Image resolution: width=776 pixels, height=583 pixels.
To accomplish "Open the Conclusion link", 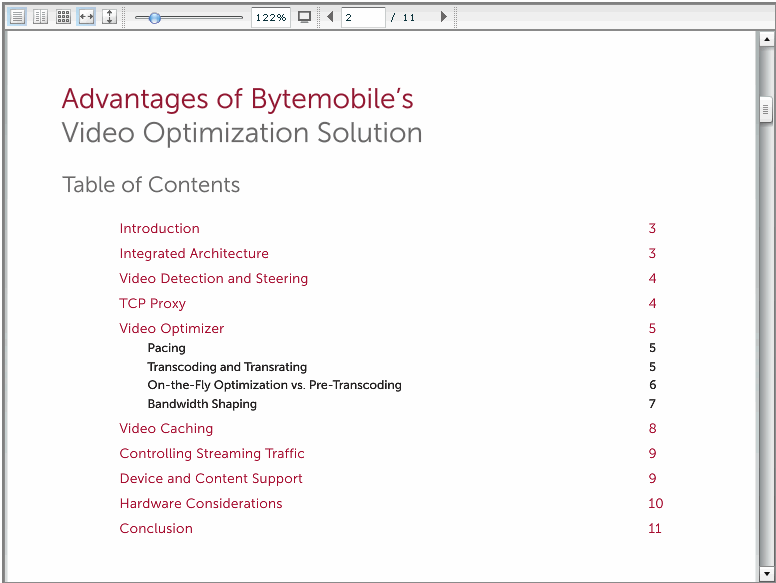I will 156,529.
